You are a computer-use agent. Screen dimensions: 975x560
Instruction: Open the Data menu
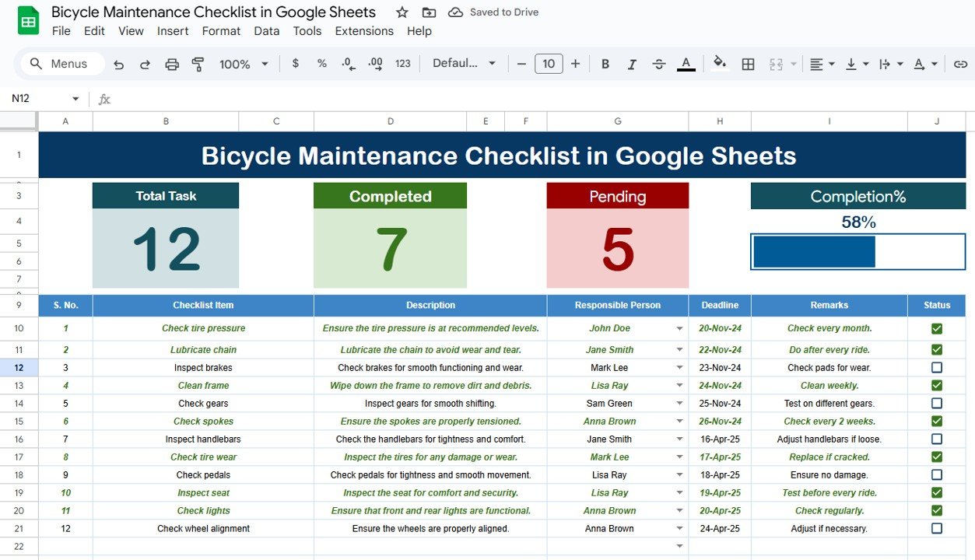click(x=266, y=31)
